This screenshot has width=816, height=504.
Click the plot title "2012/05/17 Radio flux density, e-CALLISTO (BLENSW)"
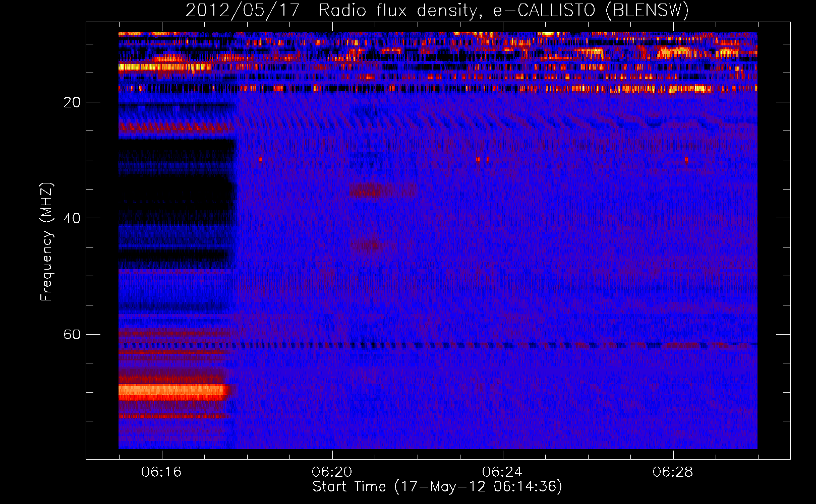(437, 10)
